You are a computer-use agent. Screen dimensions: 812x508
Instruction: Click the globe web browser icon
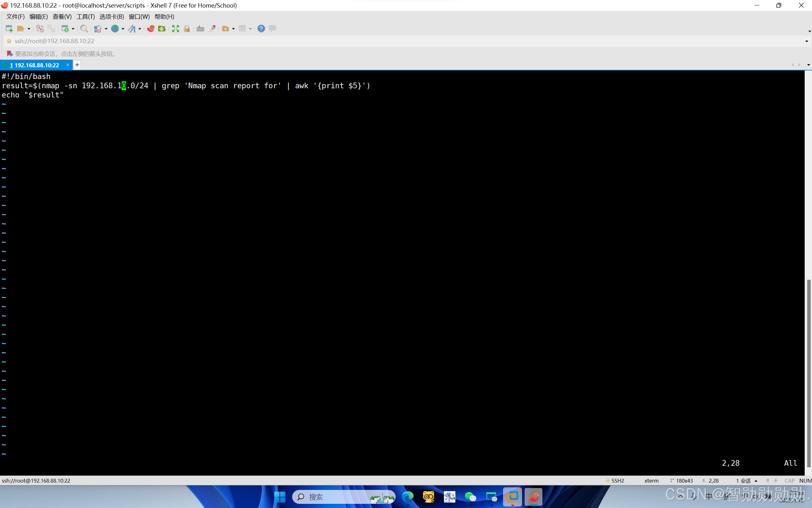tap(115, 29)
